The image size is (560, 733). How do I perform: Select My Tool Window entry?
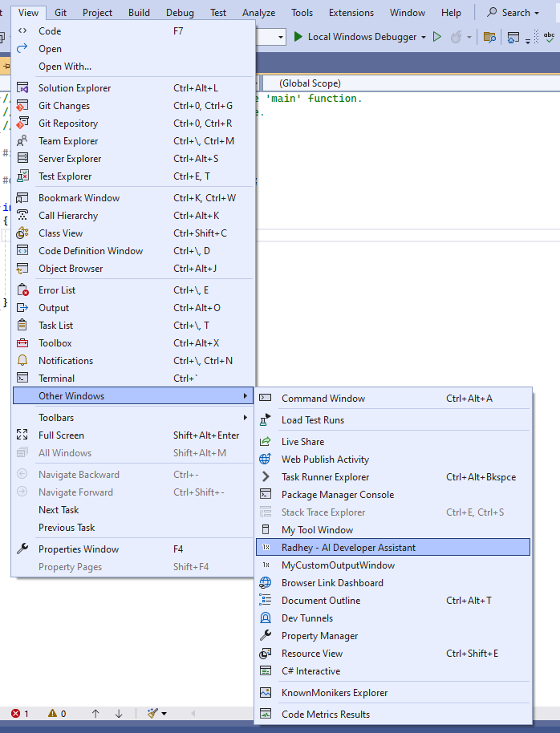tap(393, 529)
